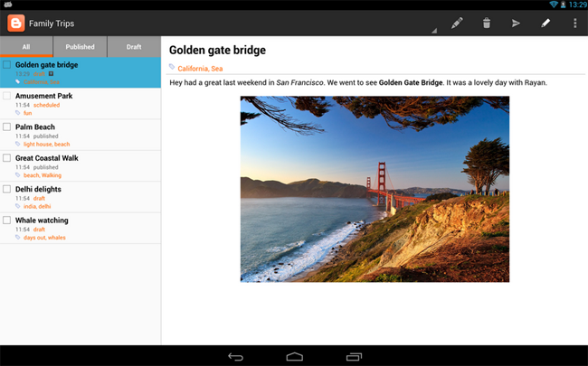Viewport: 588px width, 366px height.
Task: Tap the 13:29 clock in status bar
Action: coord(577,5)
